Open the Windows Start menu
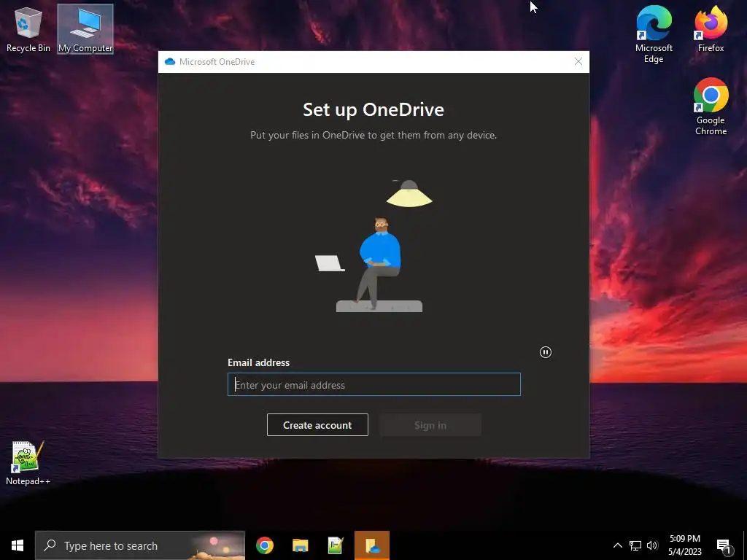The width and height of the screenshot is (747, 560). coord(18,545)
